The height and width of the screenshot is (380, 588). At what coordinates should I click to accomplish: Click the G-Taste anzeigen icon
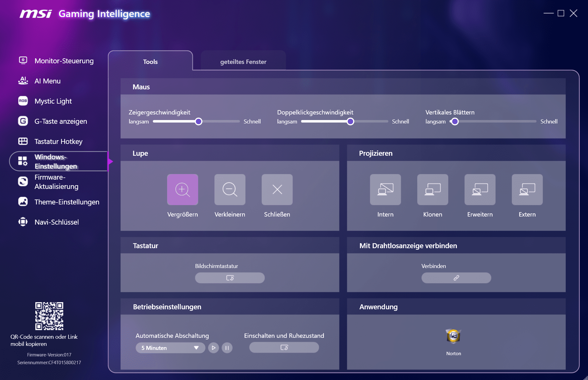[x=23, y=121]
